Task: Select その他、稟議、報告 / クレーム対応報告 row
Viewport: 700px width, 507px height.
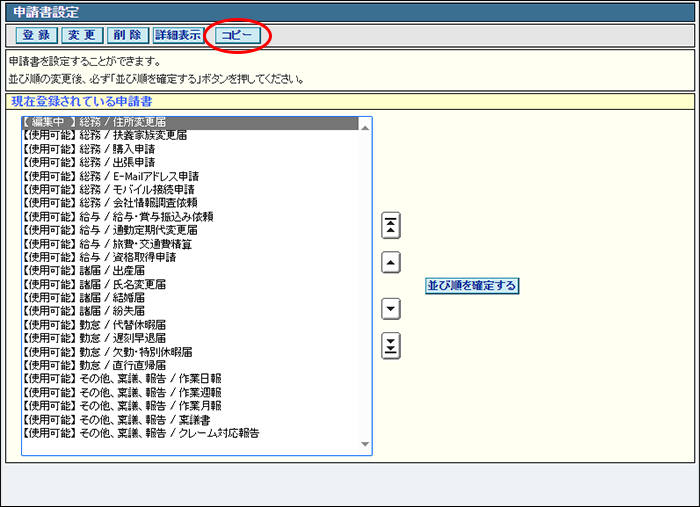Action: [190, 434]
